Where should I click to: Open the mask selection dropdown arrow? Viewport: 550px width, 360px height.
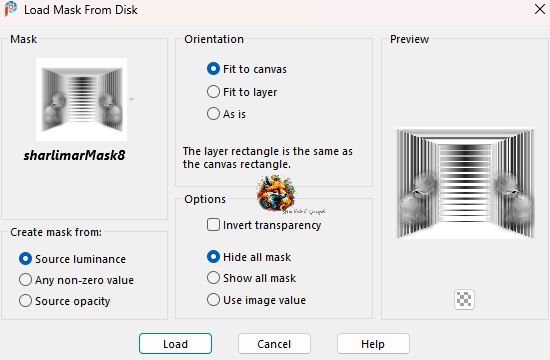click(131, 100)
